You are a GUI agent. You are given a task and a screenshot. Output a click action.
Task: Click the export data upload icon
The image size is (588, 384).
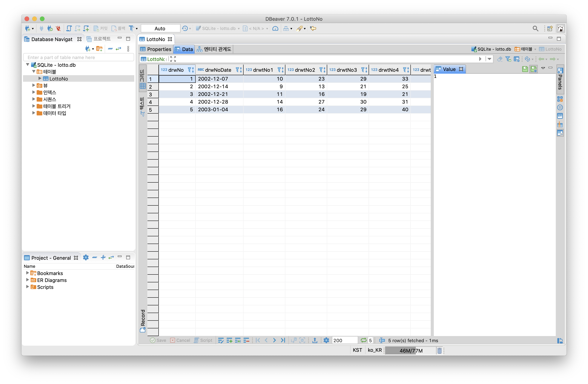click(315, 340)
